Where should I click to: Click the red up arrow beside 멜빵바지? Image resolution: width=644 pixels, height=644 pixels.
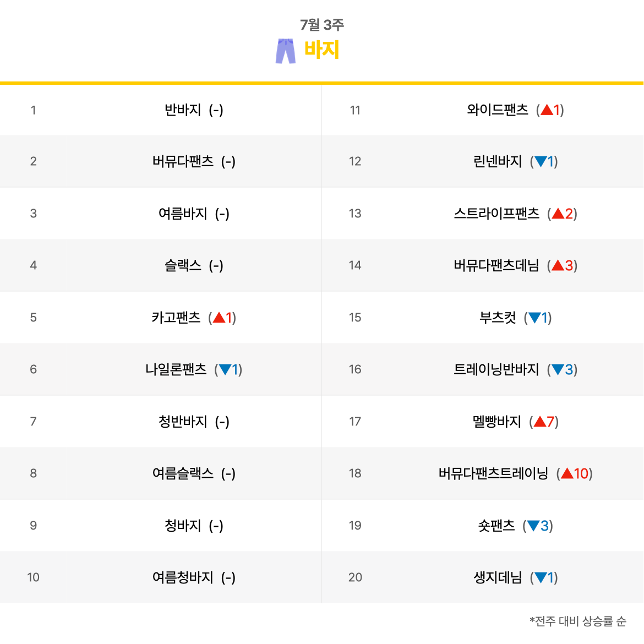click(539, 422)
